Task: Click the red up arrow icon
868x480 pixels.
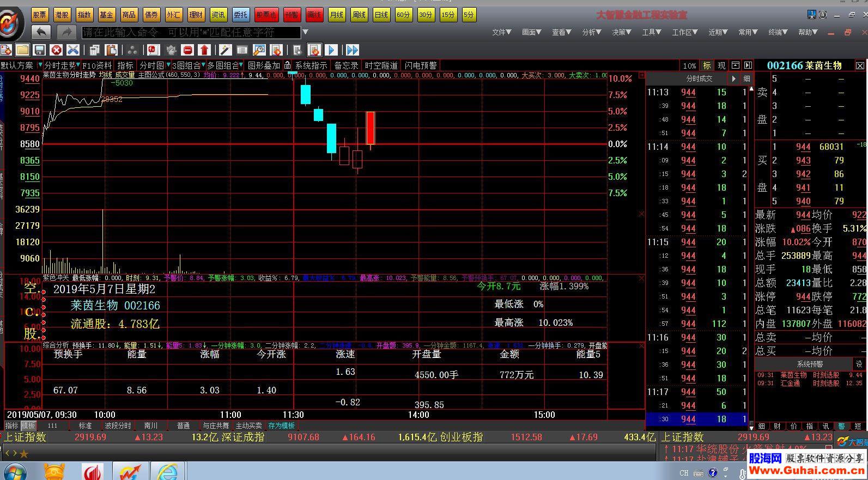Action: click(204, 50)
